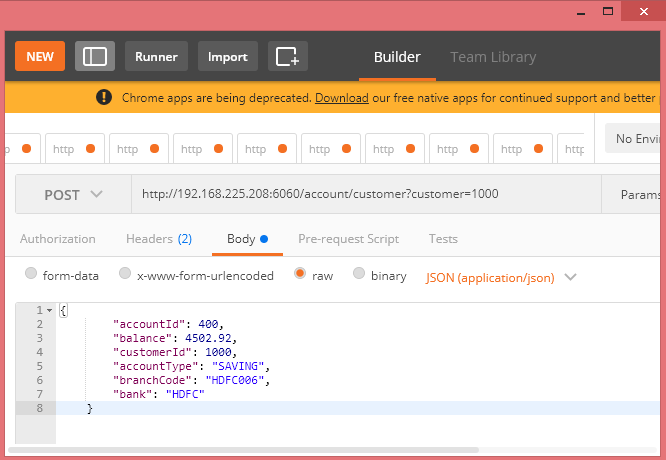666x460 pixels.
Task: Click the "balance": 4502.92 line
Action: coord(175,338)
